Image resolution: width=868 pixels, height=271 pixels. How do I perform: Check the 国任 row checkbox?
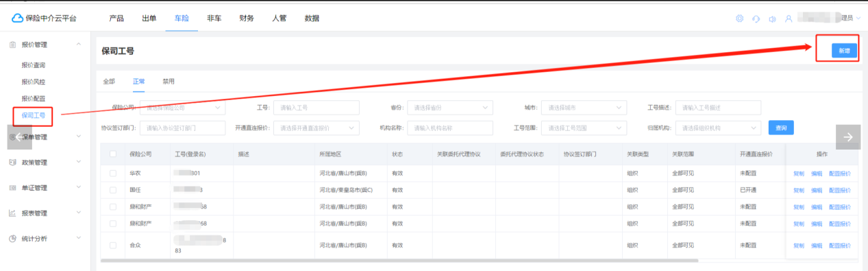pyautogui.click(x=113, y=189)
